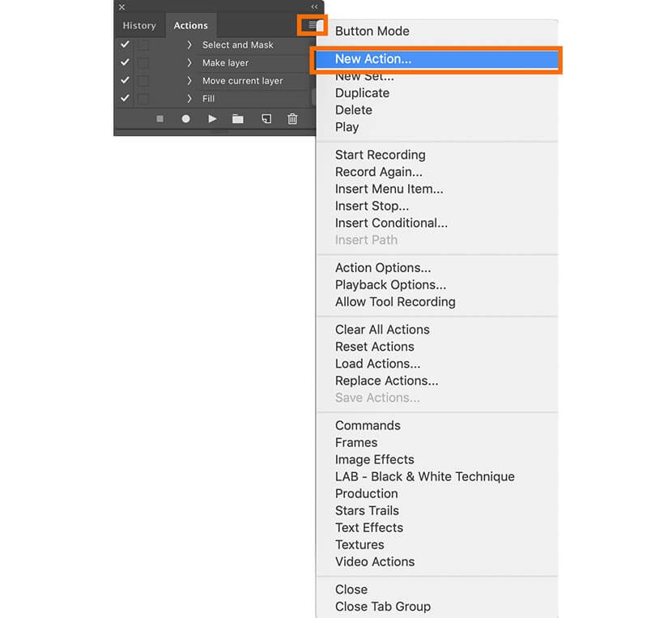Expand the Select and Mask step

click(x=189, y=45)
